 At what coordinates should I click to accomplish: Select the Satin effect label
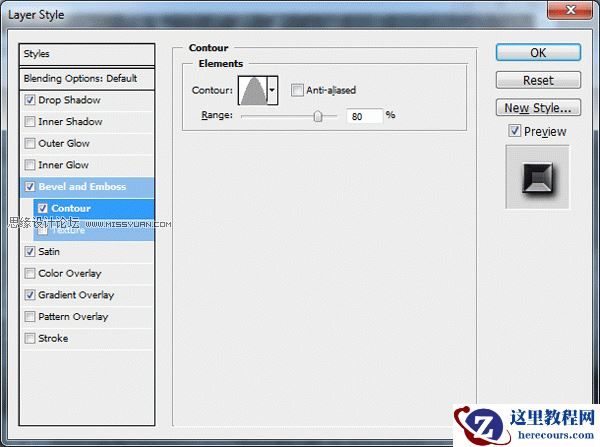click(49, 252)
